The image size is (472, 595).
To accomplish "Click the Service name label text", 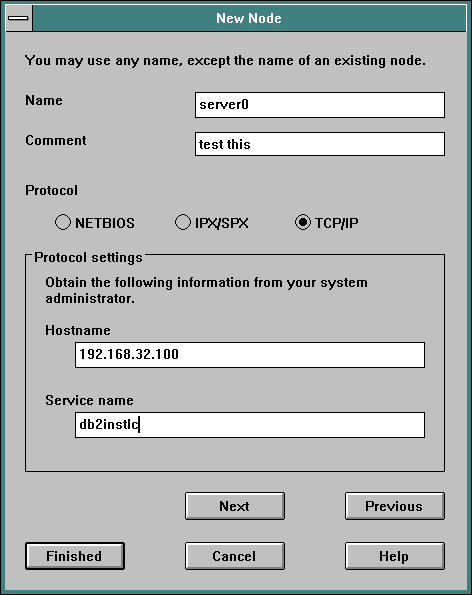I will pos(90,400).
